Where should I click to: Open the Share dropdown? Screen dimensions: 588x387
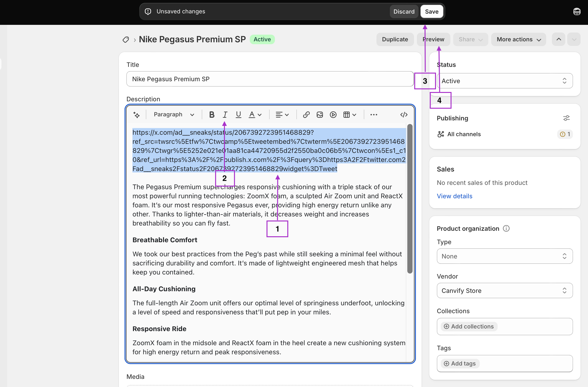point(470,39)
